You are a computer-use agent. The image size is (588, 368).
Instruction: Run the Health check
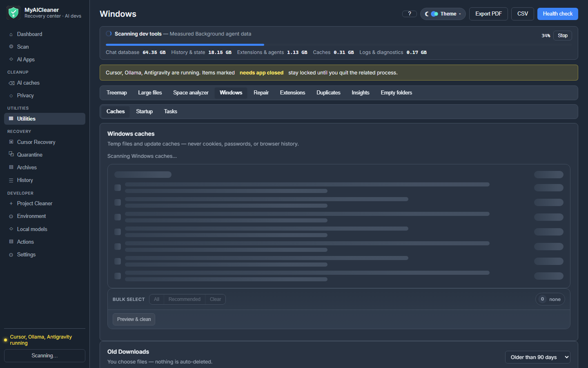558,14
